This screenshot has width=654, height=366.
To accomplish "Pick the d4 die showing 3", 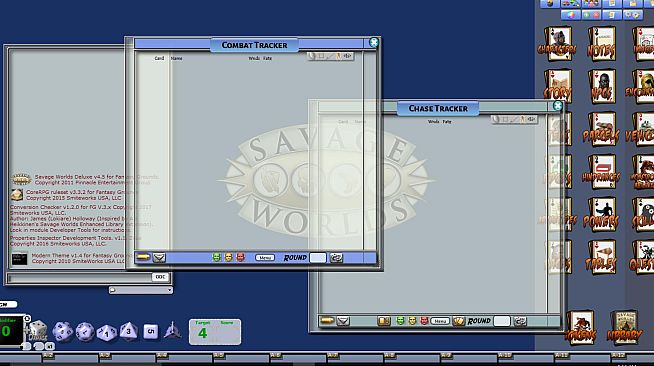I will (x=129, y=331).
